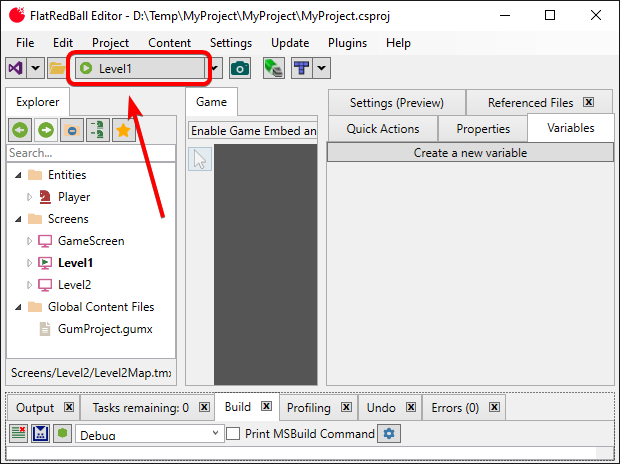Screen dimensions: 620x464
Task: Enable Print MSBuild Command checkbox
Action: (x=233, y=434)
